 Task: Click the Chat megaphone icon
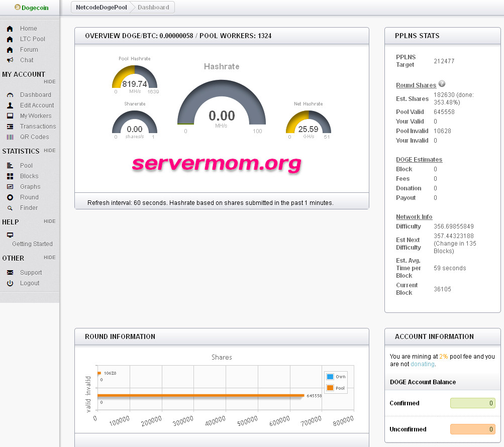coord(10,60)
